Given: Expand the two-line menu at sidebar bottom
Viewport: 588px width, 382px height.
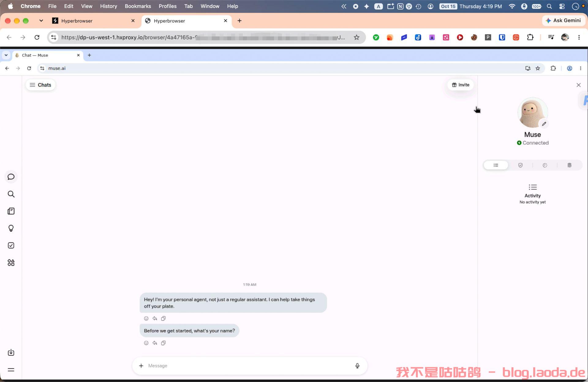Looking at the screenshot, I should pos(11,370).
